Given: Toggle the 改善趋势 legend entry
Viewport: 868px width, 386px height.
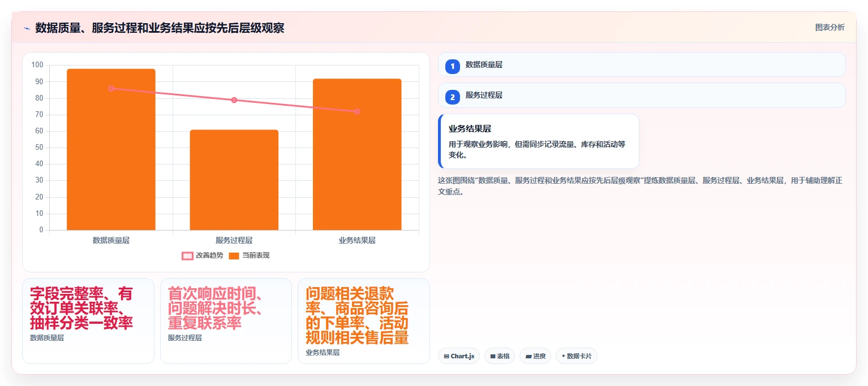Looking at the screenshot, I should click(202, 255).
